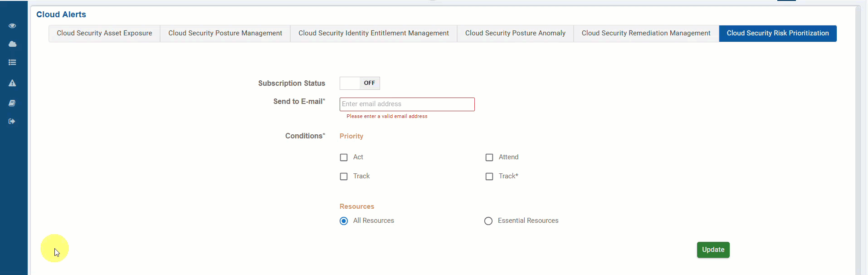868x275 pixels.
Task: Open the cloud icon in the sidebar
Action: (12, 44)
